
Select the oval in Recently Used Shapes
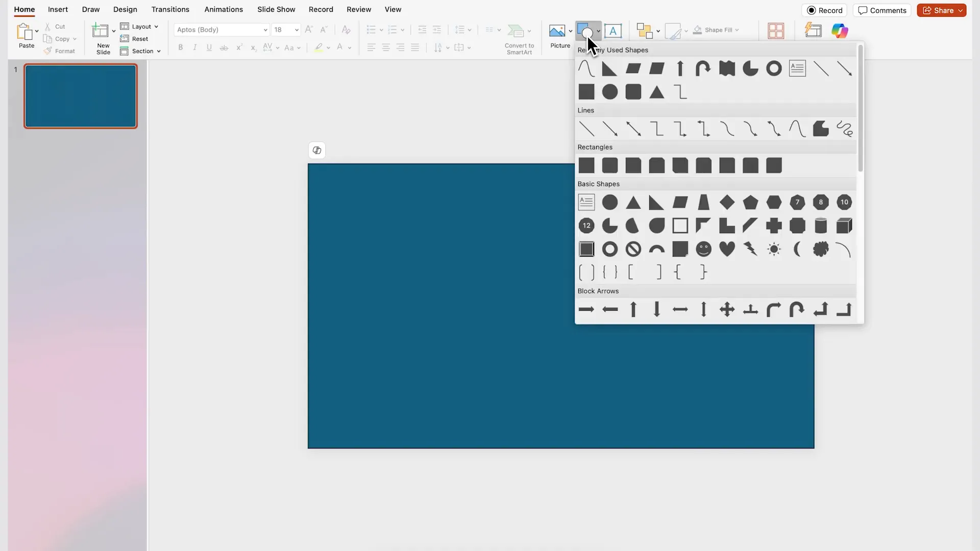point(610,92)
